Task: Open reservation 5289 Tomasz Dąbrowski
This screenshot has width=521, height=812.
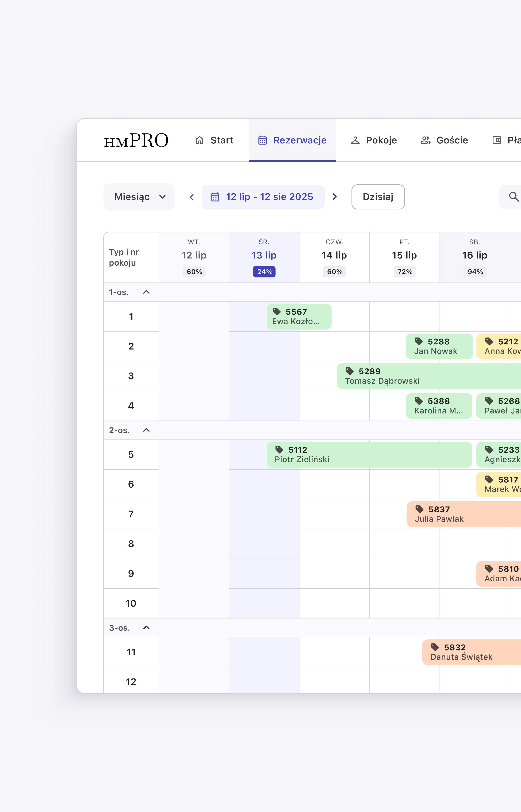Action: (429, 376)
